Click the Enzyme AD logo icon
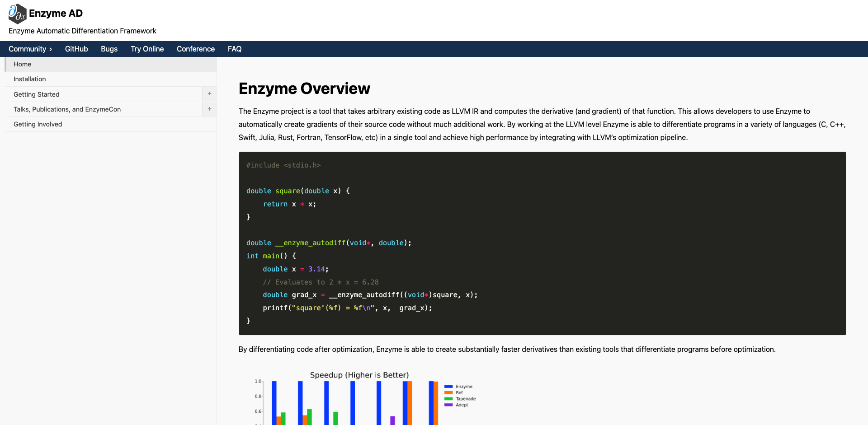Screen dimensions: 868x425 point(18,14)
